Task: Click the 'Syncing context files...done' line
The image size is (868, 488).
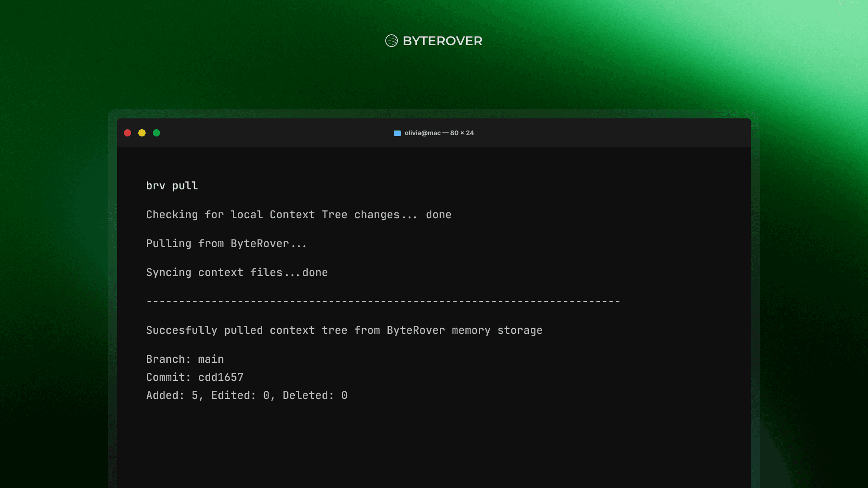Action: (236, 272)
